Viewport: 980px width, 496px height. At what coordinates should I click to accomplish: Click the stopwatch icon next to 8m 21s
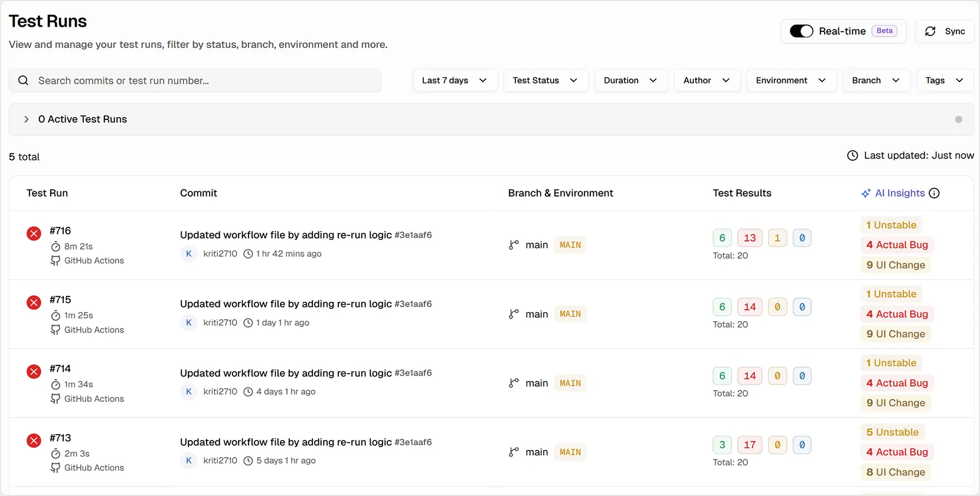pyautogui.click(x=55, y=246)
